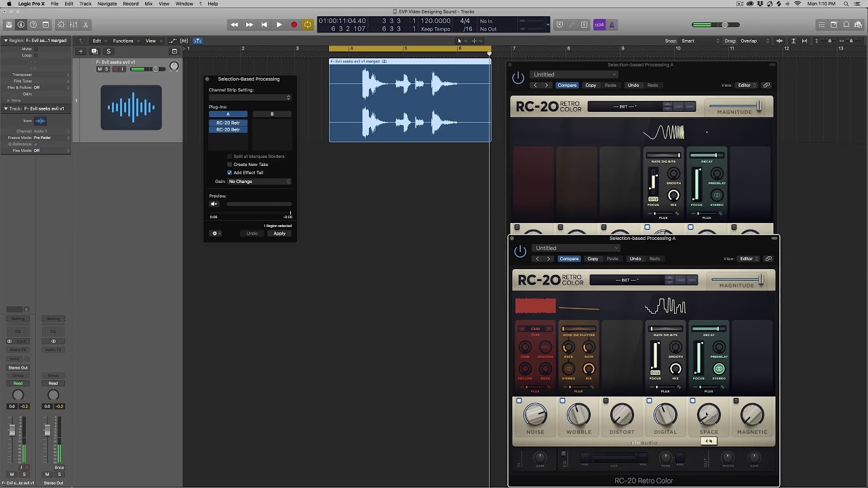This screenshot has width=868, height=488.
Task: Open the Navigate menu
Action: pos(107,4)
